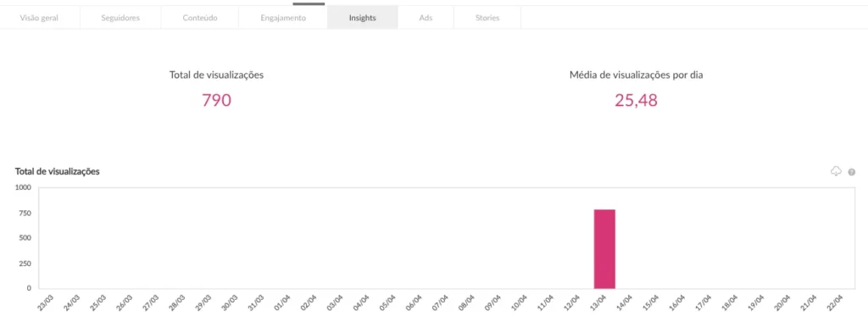Image resolution: width=868 pixels, height=327 pixels.
Task: Open the Visão geral tab
Action: click(x=39, y=18)
